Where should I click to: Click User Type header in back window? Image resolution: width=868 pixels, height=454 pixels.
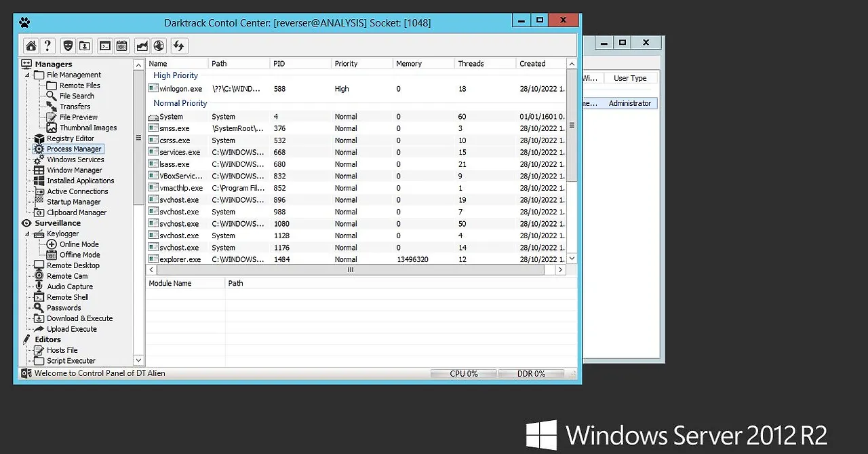(x=630, y=78)
